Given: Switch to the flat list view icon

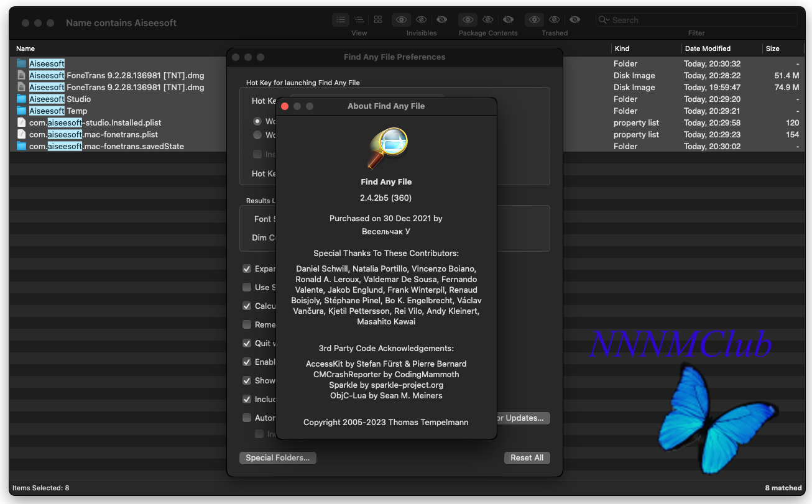Looking at the screenshot, I should 341,20.
